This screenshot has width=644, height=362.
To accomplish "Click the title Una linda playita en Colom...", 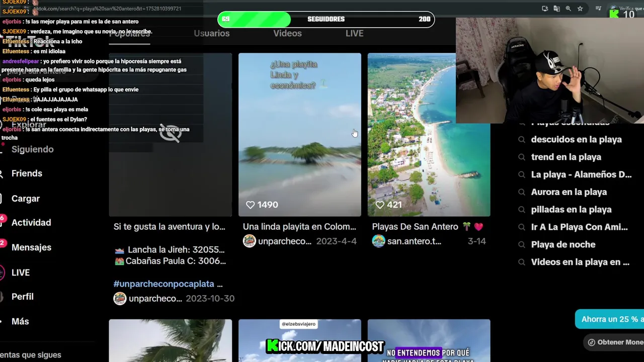I will coord(299,227).
